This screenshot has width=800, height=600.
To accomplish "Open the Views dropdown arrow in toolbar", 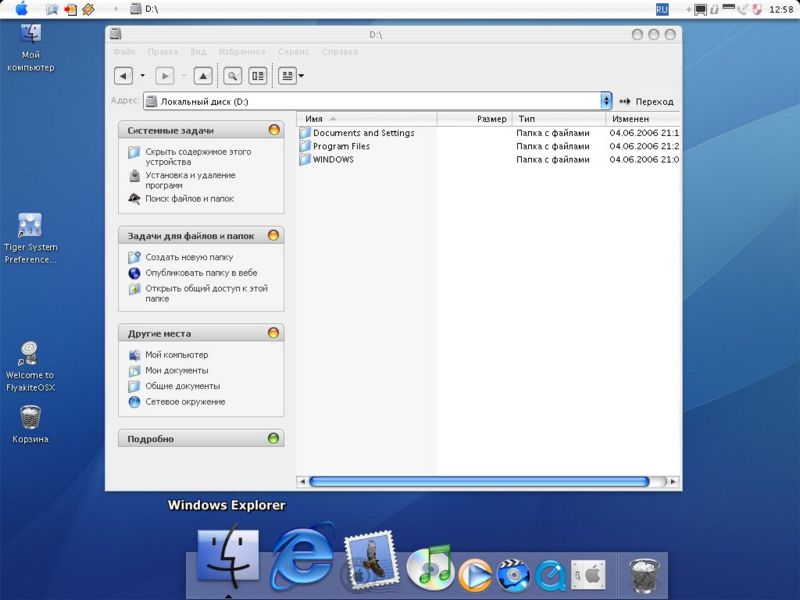I will pos(301,76).
